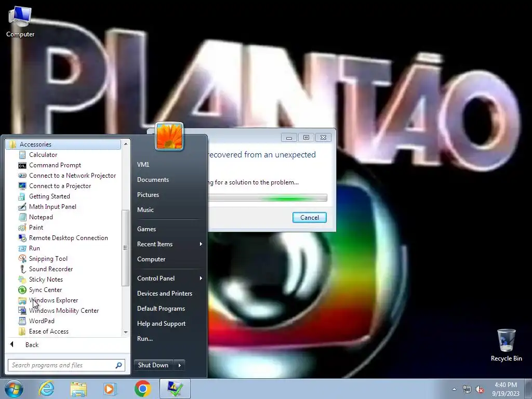The height and width of the screenshot is (399, 532).
Task: Click Run... in the Start menu's right pane
Action: (x=145, y=339)
